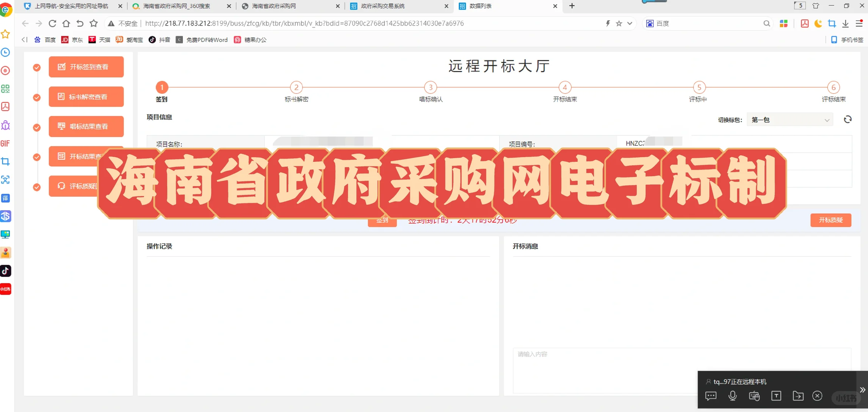The height and width of the screenshot is (412, 868).
Task: Enable the microphone on the remote control bar
Action: 732,396
